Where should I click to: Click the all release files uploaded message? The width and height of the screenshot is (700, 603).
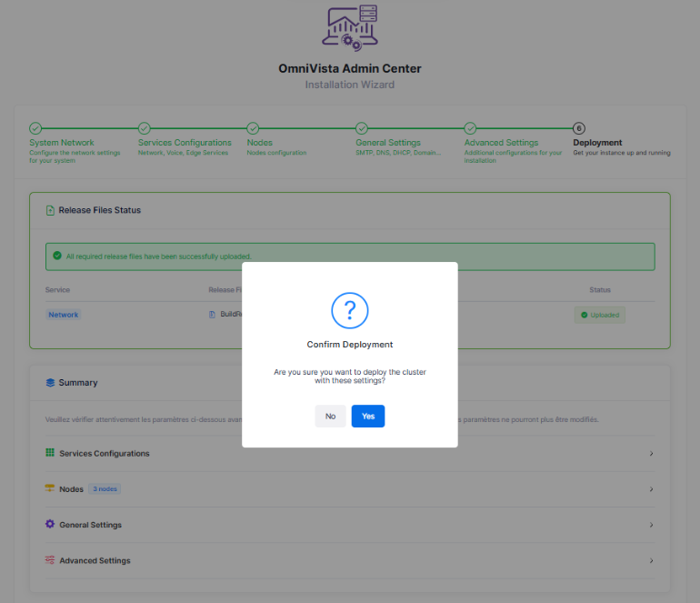coord(159,256)
